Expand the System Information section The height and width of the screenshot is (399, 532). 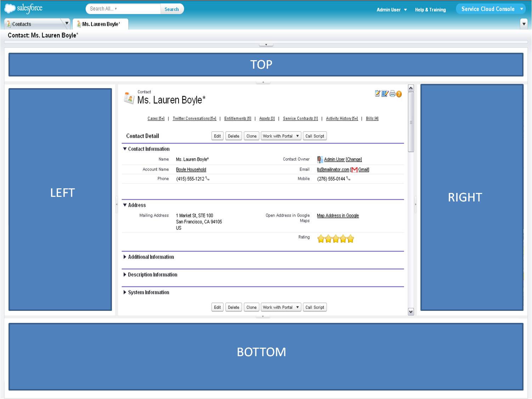pos(125,292)
